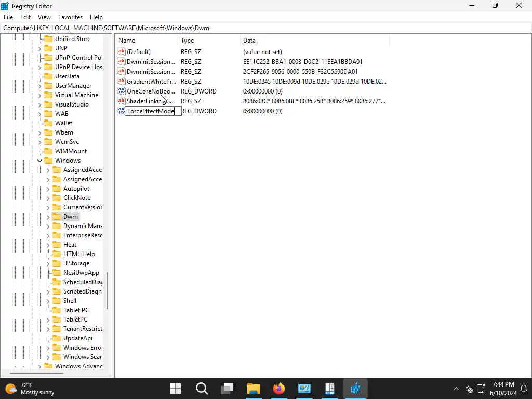Click the UNP folder icon
The image size is (532, 399).
pos(48,48)
